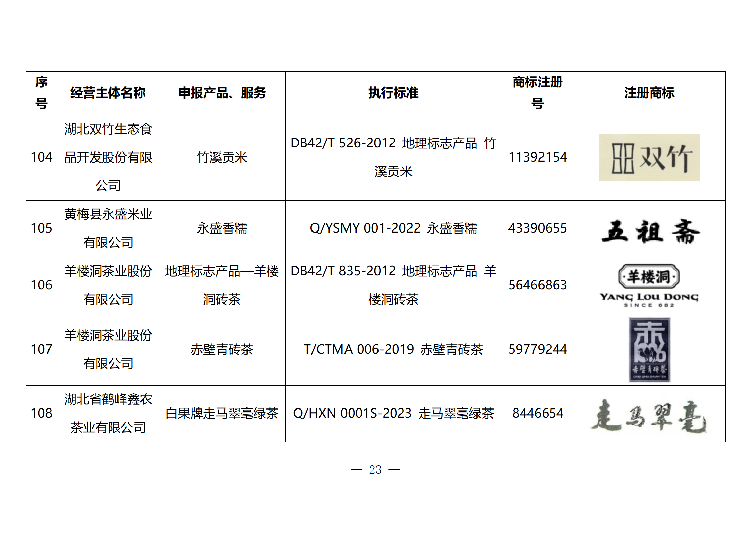This screenshot has width=756, height=534.
Task: Click registration number 43390655
Action: click(537, 228)
